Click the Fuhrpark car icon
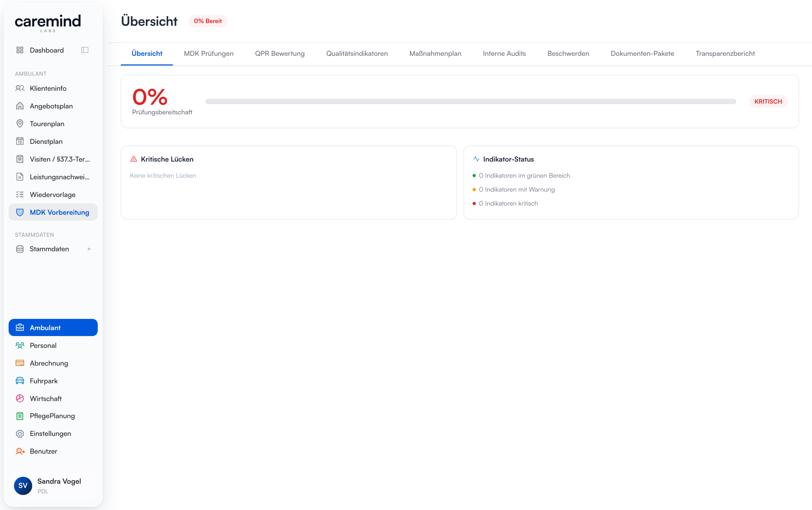Image resolution: width=812 pixels, height=510 pixels. 20,381
